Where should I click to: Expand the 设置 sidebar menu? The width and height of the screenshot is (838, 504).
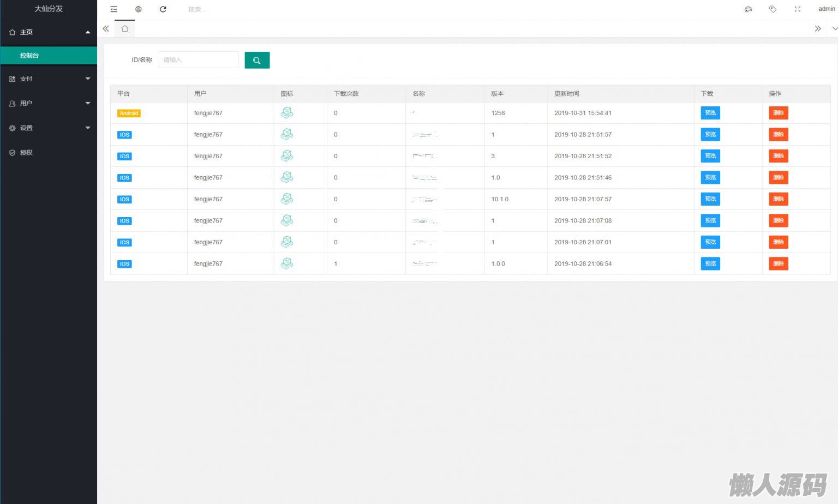(49, 128)
